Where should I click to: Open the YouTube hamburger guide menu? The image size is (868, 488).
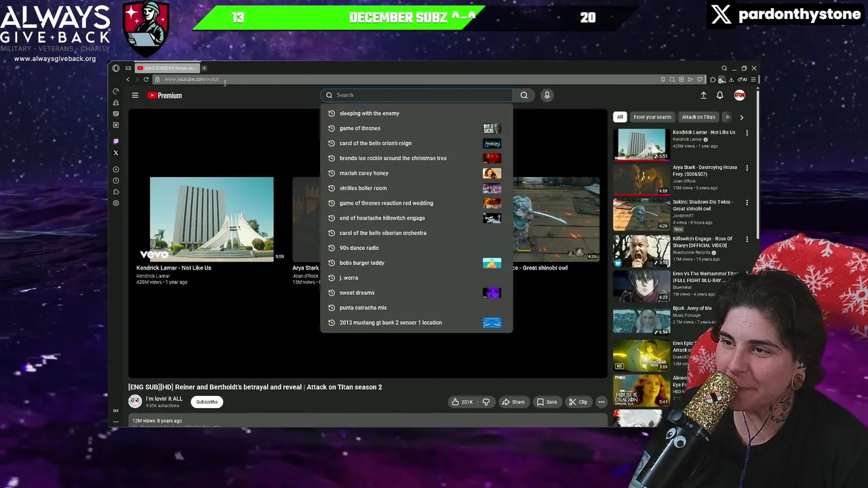pyautogui.click(x=135, y=96)
